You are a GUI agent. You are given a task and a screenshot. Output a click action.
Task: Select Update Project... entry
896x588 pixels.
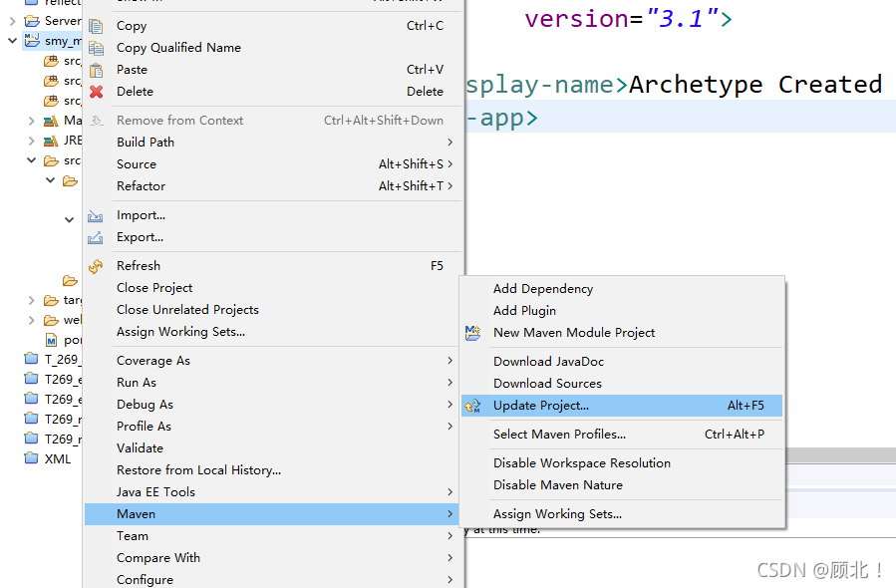[x=622, y=406]
